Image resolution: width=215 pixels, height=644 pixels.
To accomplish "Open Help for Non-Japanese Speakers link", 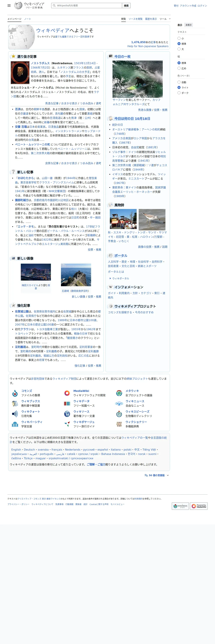I will coord(148,46).
